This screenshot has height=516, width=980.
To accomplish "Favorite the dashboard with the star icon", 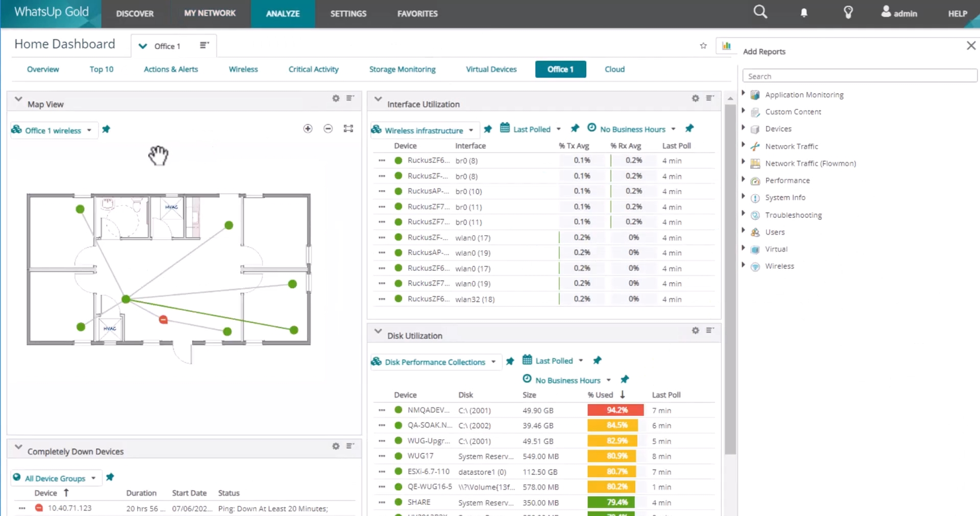I will pos(703,46).
